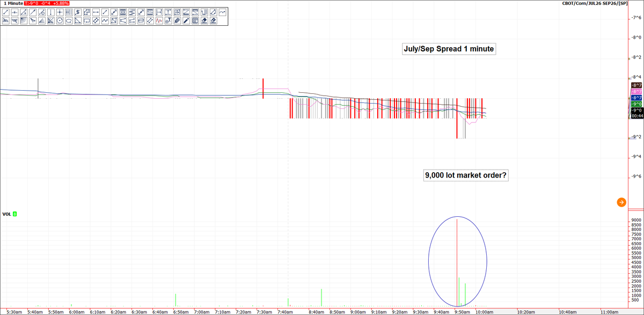
Task: Select the H-shaped horizontal range tool
Action: point(159,12)
